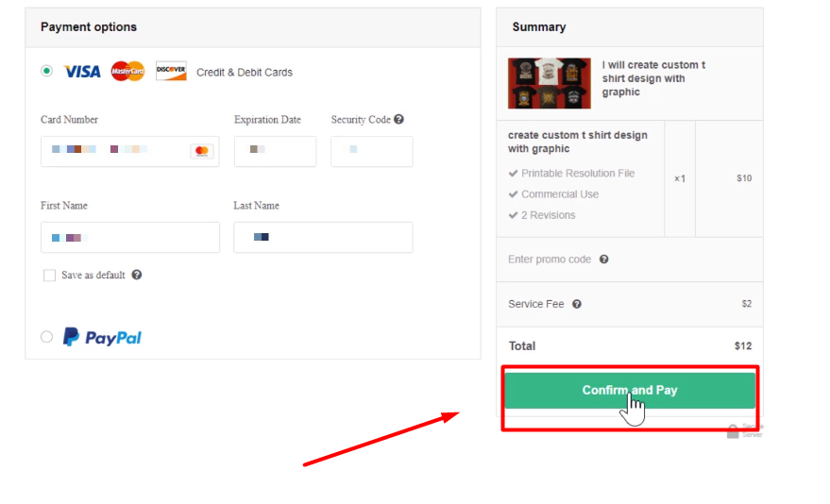Select Credit & Debit Cards radio button
Image resolution: width=830 pixels, height=504 pixels.
pyautogui.click(x=47, y=71)
